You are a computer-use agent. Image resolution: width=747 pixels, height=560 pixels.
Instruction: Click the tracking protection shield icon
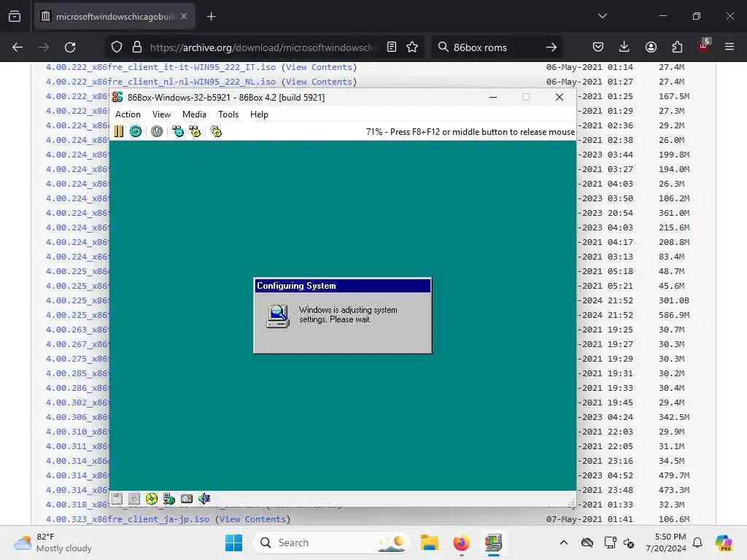pos(117,47)
